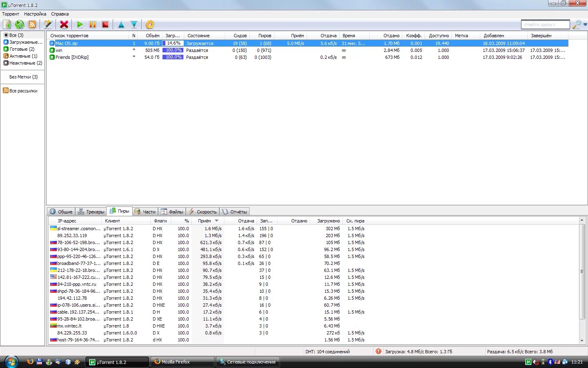The width and height of the screenshot is (588, 368).
Task: Switch to the Файлы tab
Action: (172, 212)
